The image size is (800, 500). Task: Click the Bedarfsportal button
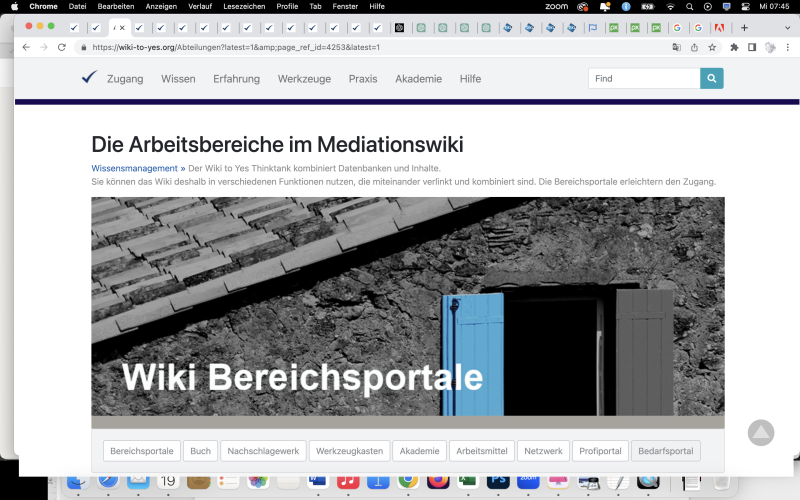pos(666,451)
